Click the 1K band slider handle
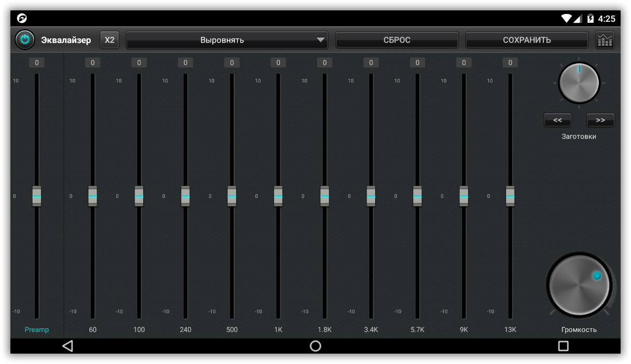 point(278,197)
